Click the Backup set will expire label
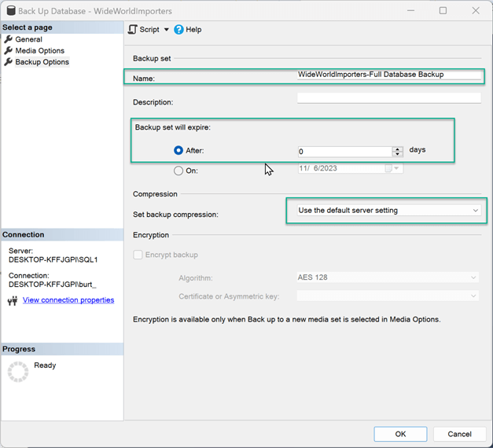The height and width of the screenshot is (448, 493). pos(173,127)
